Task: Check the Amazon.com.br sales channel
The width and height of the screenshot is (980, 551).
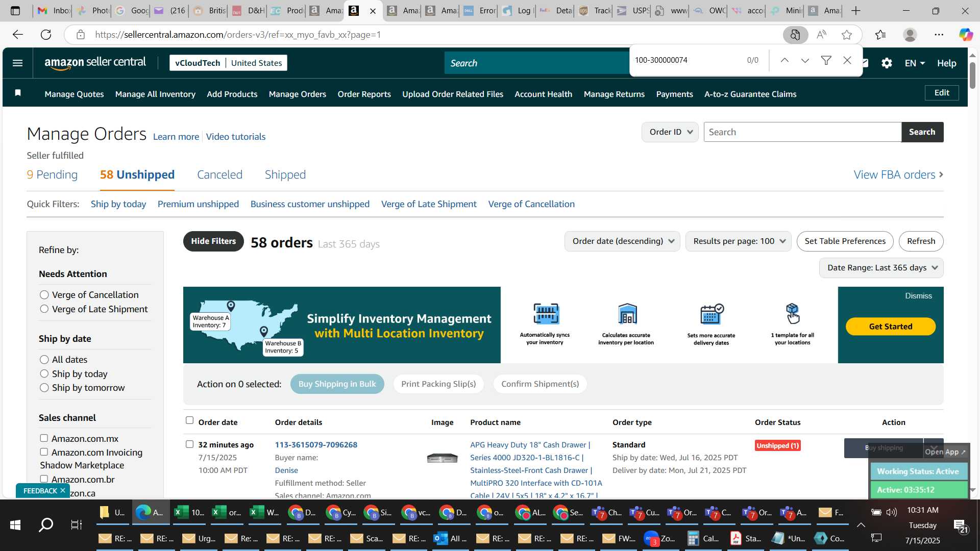Action: click(44, 479)
